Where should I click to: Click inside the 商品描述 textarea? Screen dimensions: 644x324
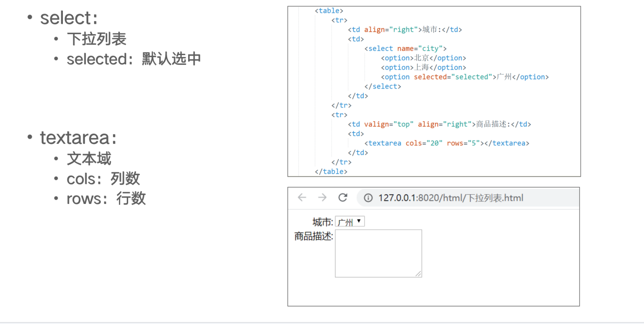378,253
